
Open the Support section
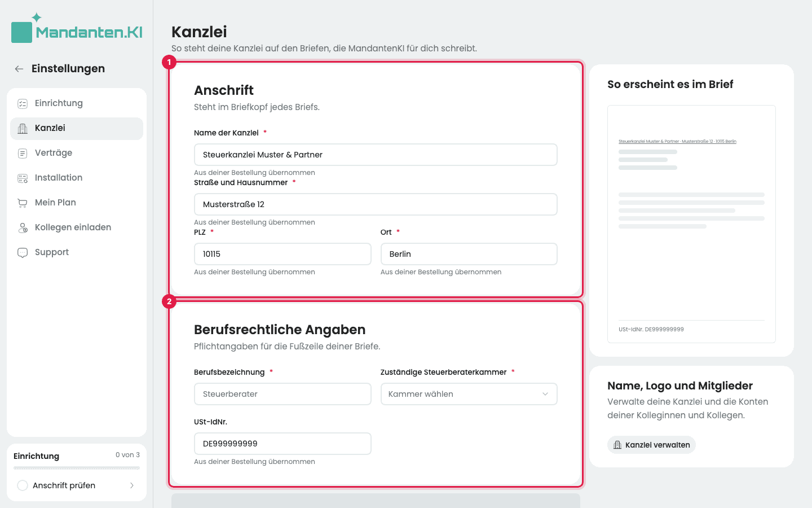pyautogui.click(x=77, y=252)
